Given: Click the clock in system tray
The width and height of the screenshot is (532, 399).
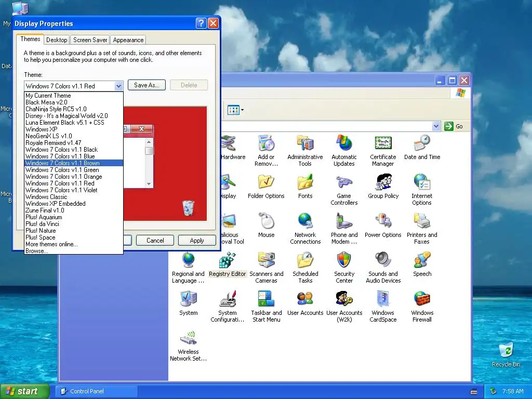Looking at the screenshot, I should [x=513, y=391].
